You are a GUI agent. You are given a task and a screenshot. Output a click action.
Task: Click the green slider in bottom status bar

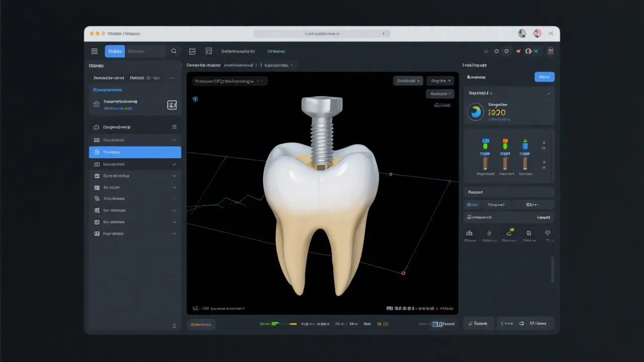pyautogui.click(x=276, y=324)
